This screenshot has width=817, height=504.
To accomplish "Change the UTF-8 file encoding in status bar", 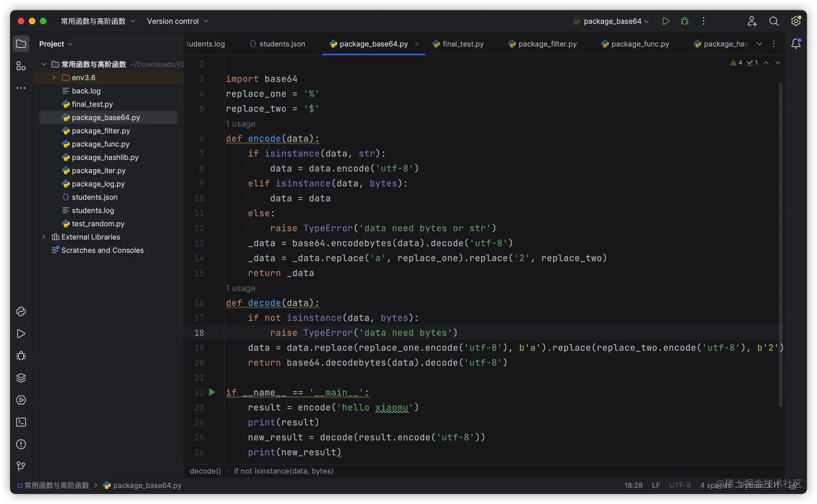I will (x=680, y=486).
